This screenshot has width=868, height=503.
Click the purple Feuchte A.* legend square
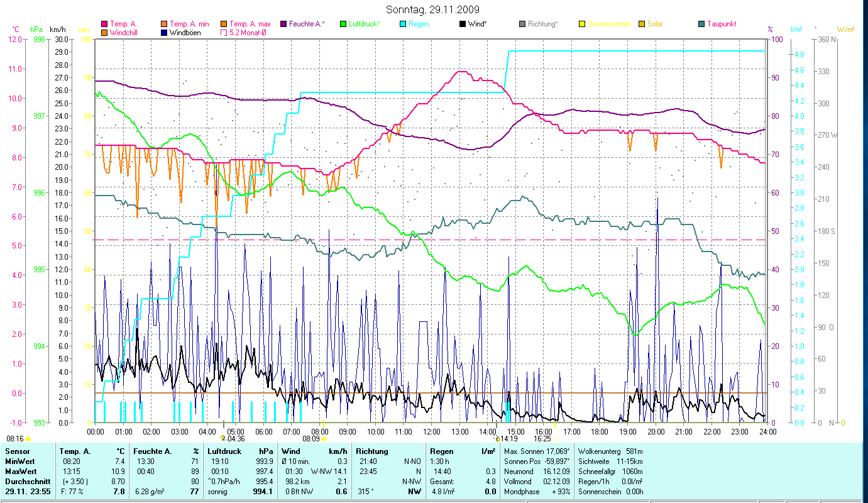coord(283,24)
